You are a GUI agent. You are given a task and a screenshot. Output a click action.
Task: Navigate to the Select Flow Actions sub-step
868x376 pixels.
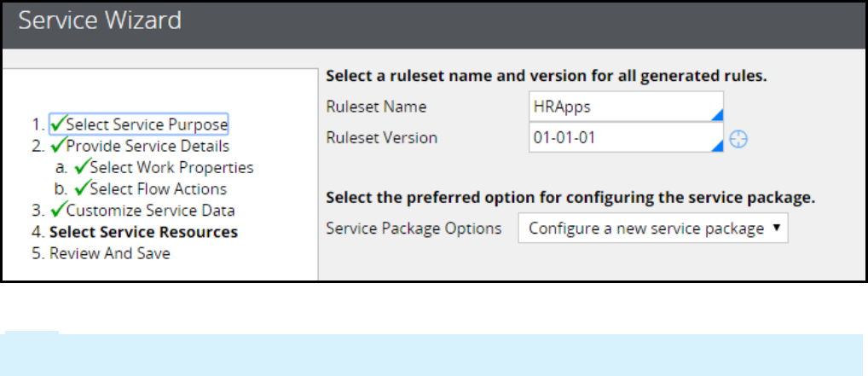click(x=158, y=188)
